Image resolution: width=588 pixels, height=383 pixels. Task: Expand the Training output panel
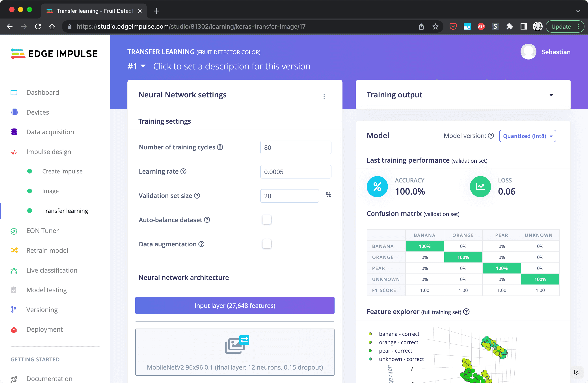coord(551,95)
